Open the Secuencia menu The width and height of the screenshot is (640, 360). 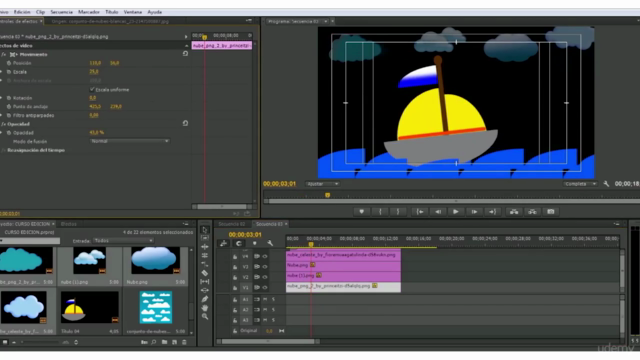point(61,12)
